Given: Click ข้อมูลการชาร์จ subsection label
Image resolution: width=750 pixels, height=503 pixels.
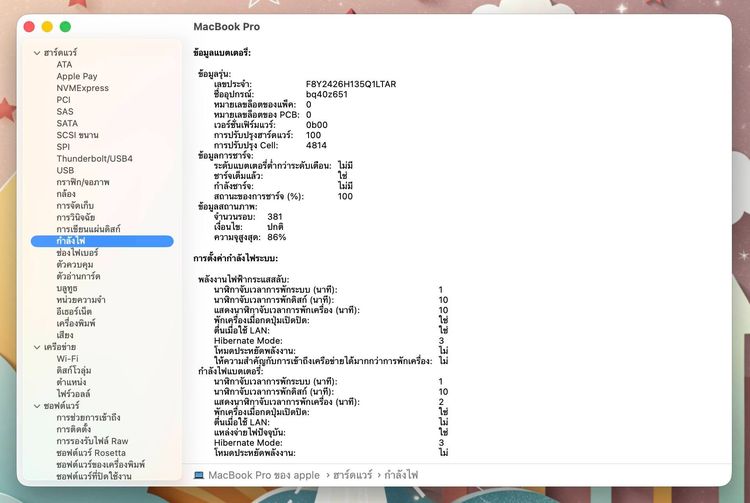Looking at the screenshot, I should point(225,156).
